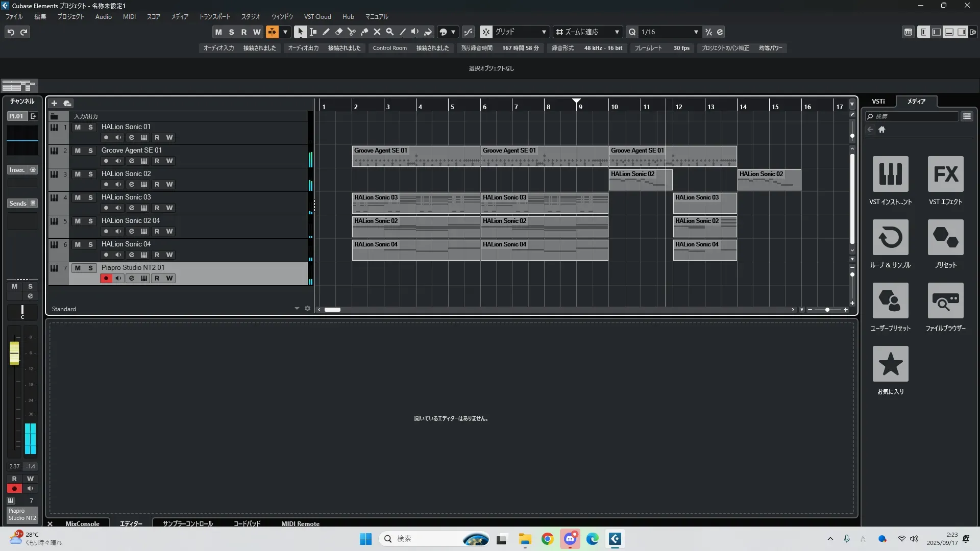Switch to the MixConsole tab

[x=82, y=523]
